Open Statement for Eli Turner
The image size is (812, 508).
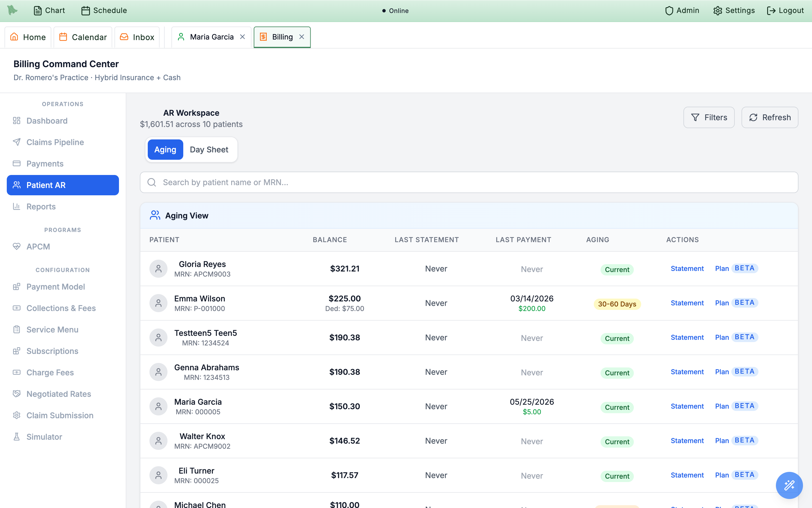(x=687, y=475)
